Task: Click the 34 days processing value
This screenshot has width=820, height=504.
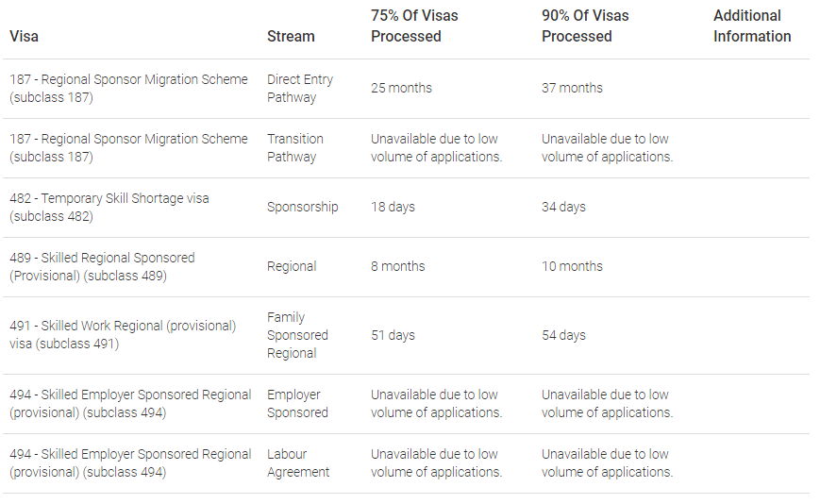Action: [x=563, y=207]
